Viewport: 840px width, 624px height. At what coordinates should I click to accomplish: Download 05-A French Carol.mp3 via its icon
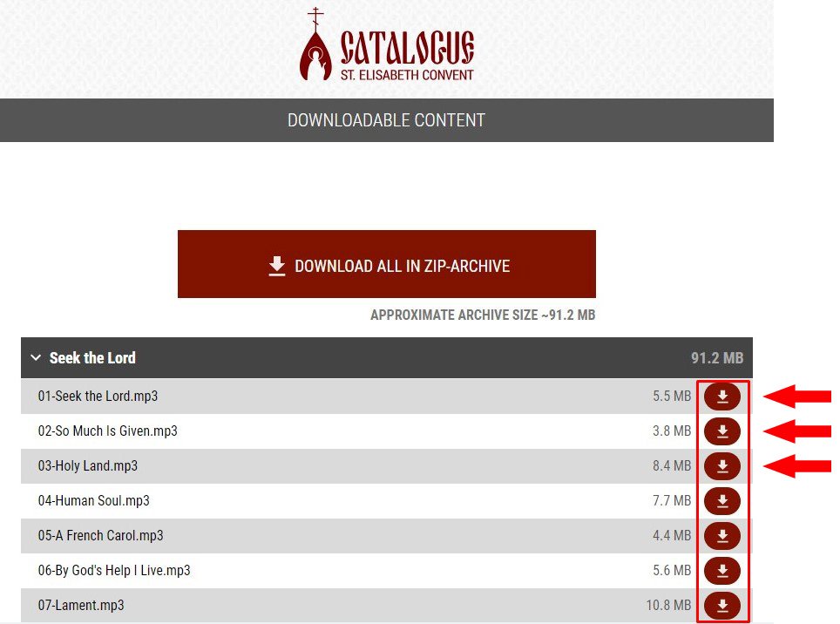click(722, 536)
